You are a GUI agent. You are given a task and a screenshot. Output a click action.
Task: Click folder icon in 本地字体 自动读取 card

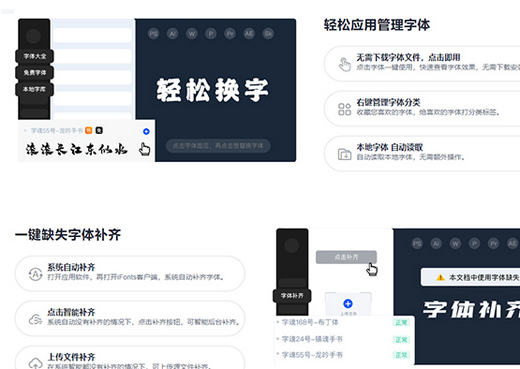[x=345, y=154]
